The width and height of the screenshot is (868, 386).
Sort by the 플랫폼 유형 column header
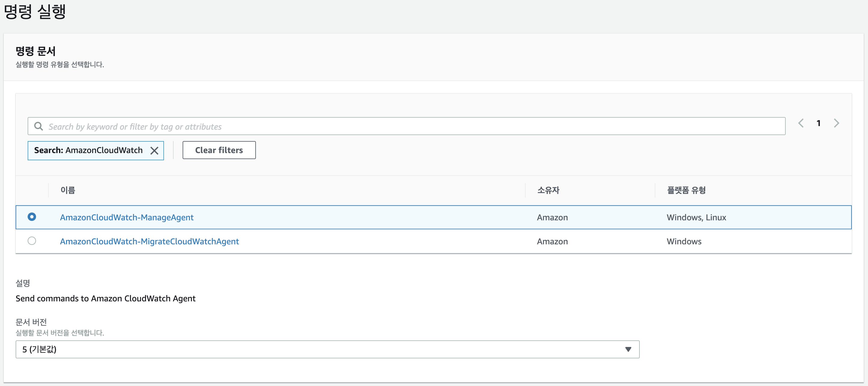686,190
